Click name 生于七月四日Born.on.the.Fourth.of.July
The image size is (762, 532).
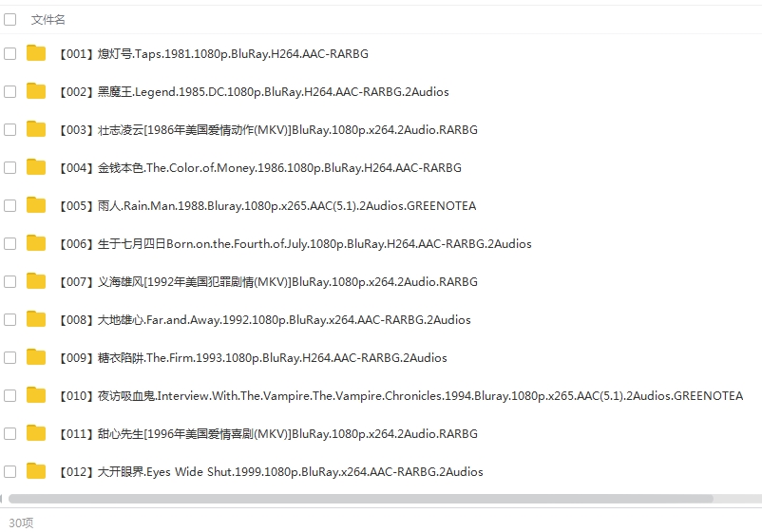click(295, 243)
